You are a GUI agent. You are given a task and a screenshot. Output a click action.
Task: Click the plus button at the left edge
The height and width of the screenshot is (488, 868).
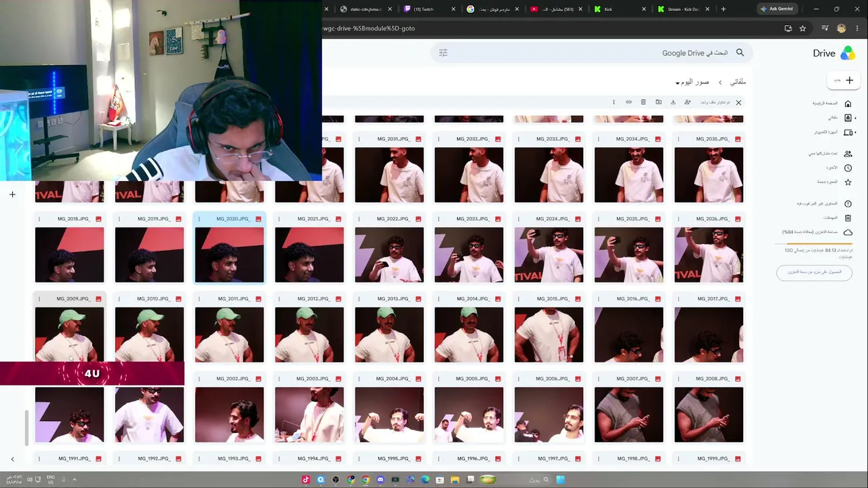[x=12, y=195]
